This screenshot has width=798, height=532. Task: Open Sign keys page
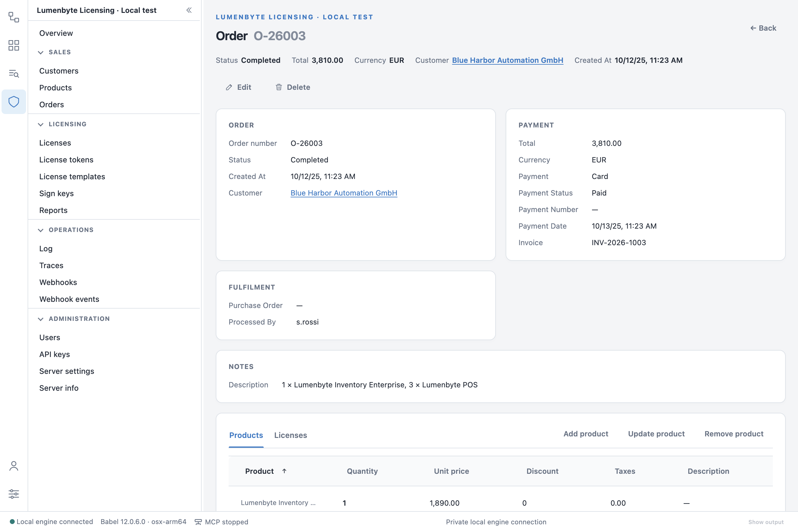[56, 193]
